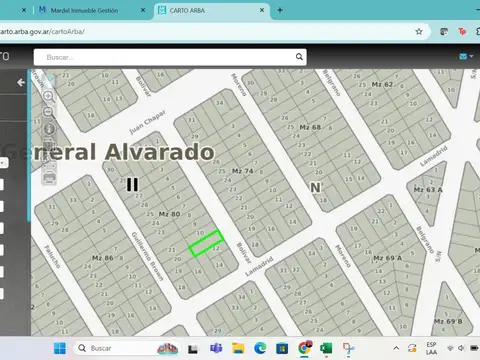
Task: Click the Mz 69 A block label
Action: coord(388,258)
